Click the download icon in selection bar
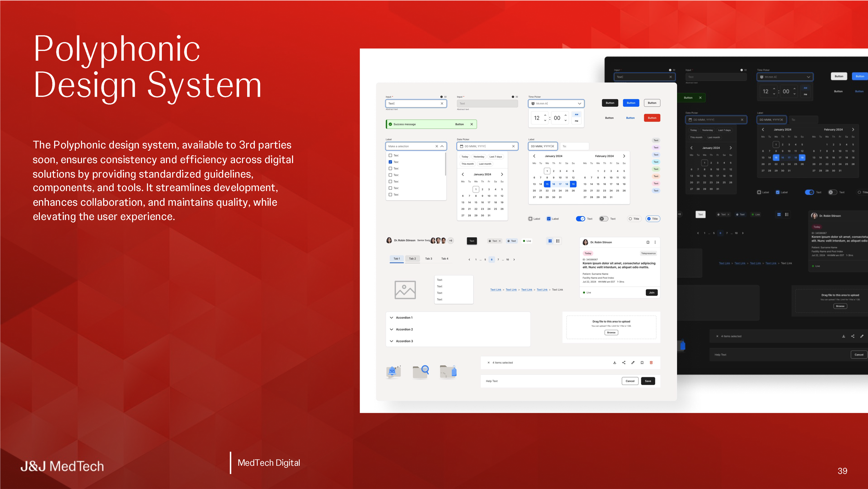 click(x=615, y=362)
